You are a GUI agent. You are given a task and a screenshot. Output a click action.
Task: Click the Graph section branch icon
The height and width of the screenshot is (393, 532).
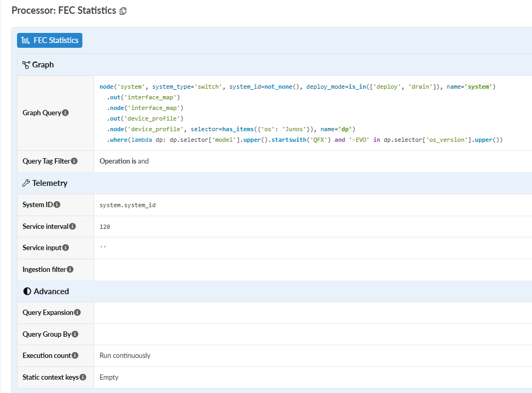[x=26, y=65]
